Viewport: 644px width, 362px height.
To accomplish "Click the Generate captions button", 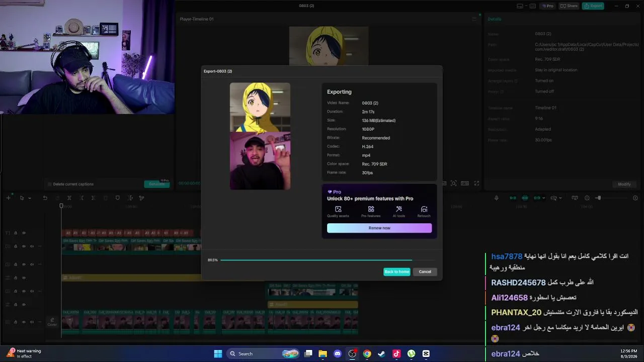I will (x=156, y=184).
